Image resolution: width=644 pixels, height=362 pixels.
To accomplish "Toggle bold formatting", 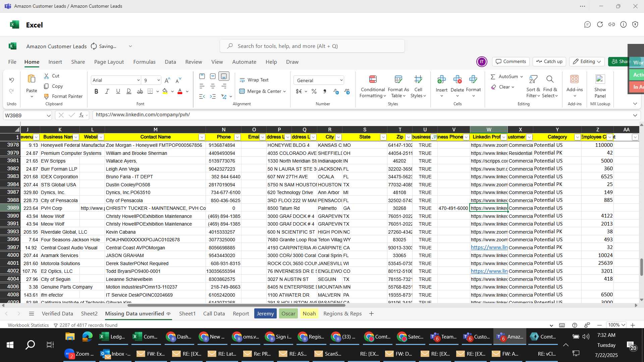I will [96, 92].
